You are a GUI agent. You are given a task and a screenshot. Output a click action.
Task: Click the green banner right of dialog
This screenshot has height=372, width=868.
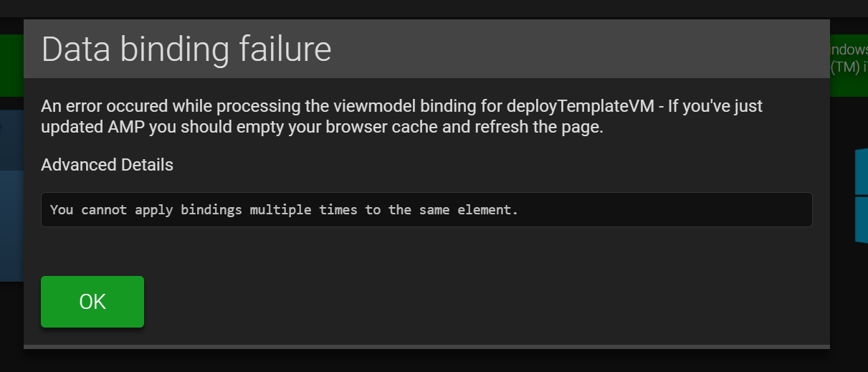[849, 65]
